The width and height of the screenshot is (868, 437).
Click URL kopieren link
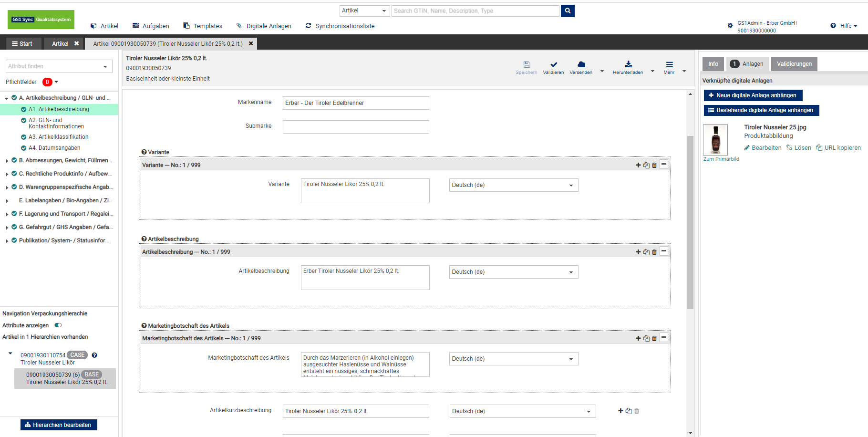(838, 148)
